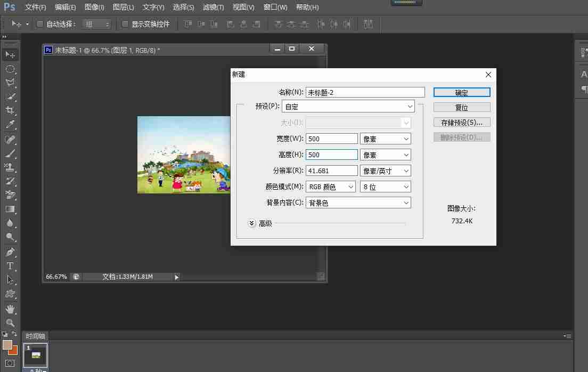This screenshot has width=588, height=372.
Task: Click the Name field with 未标题-2
Action: [365, 92]
